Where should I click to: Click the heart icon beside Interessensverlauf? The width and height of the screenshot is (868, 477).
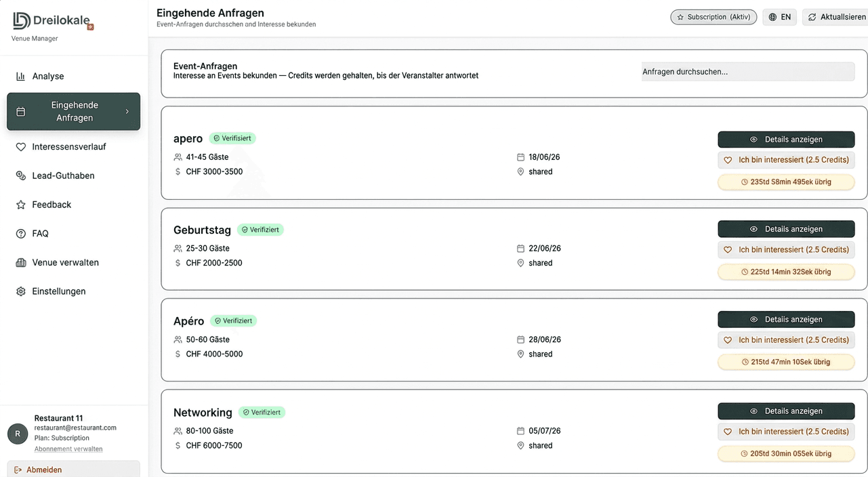pos(20,147)
